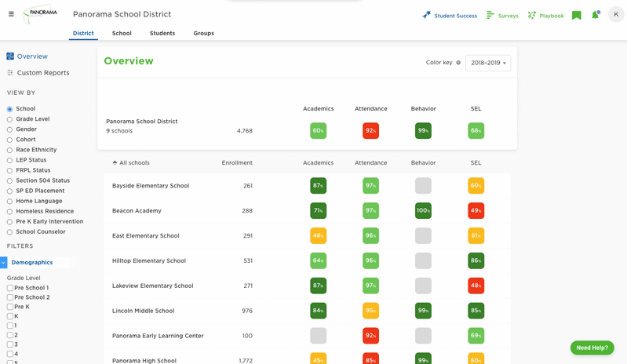
Task: Check the grade 3 filter
Action: [x=10, y=344]
